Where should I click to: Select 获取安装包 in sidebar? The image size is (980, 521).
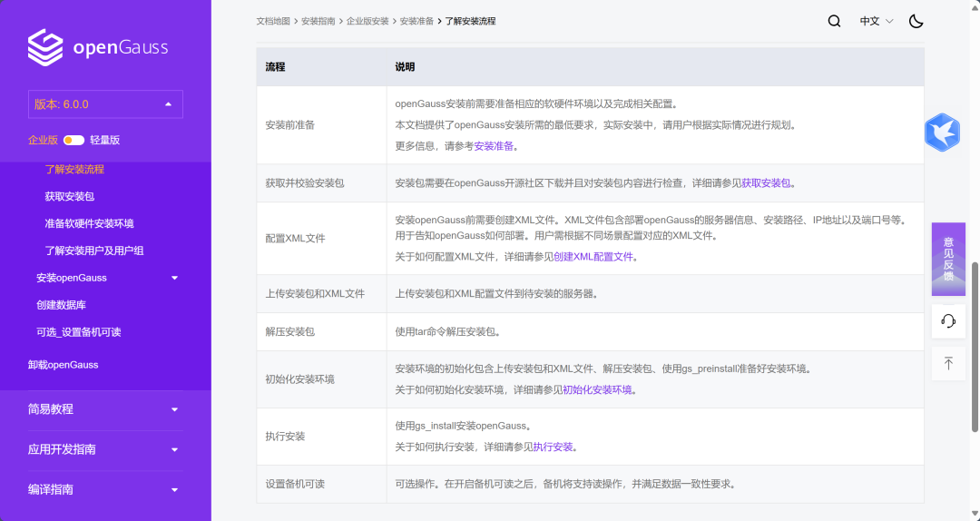[x=69, y=196]
